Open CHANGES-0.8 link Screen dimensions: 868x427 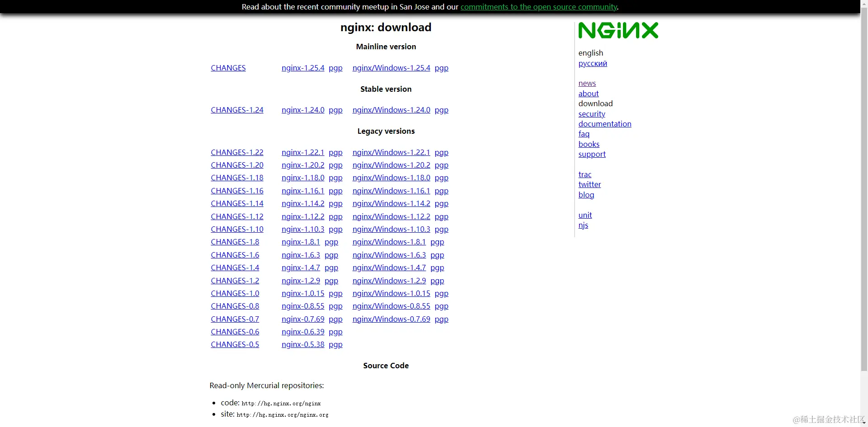pyautogui.click(x=235, y=306)
